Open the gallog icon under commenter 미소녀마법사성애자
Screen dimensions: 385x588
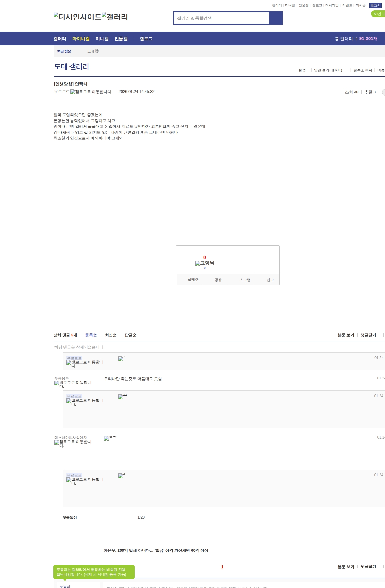pos(73,444)
